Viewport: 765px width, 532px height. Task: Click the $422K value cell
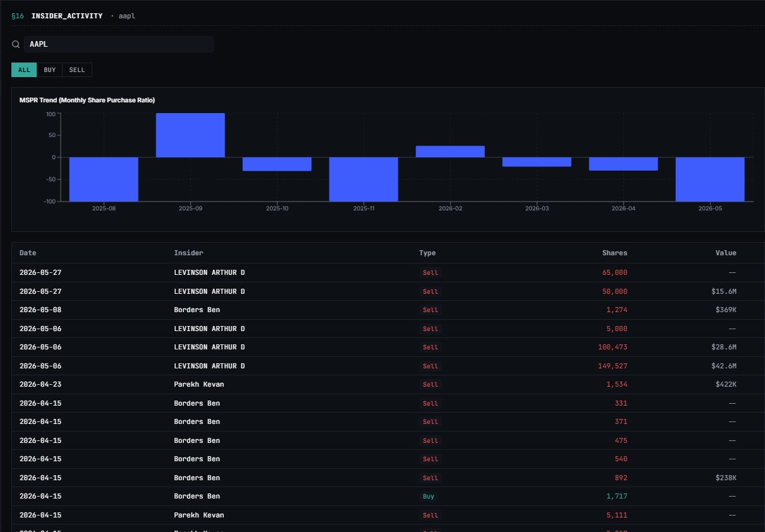[x=726, y=385]
